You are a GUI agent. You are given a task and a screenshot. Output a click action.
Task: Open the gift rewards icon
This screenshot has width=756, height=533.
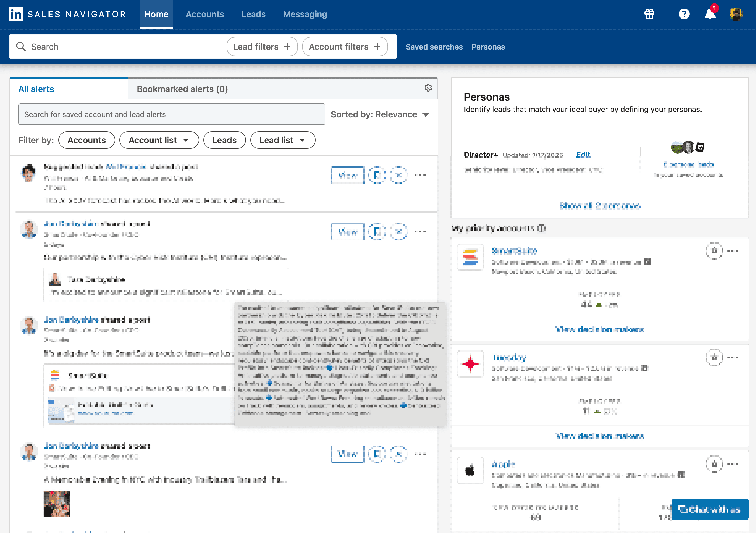(649, 14)
